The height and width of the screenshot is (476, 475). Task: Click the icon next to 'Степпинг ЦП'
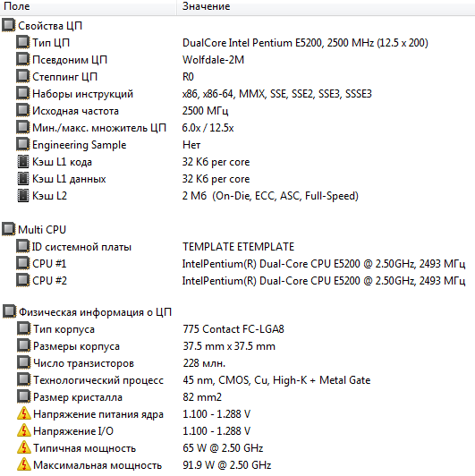coord(22,76)
